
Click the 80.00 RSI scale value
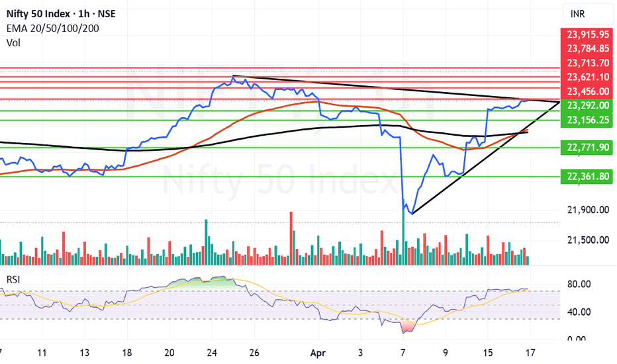579,284
